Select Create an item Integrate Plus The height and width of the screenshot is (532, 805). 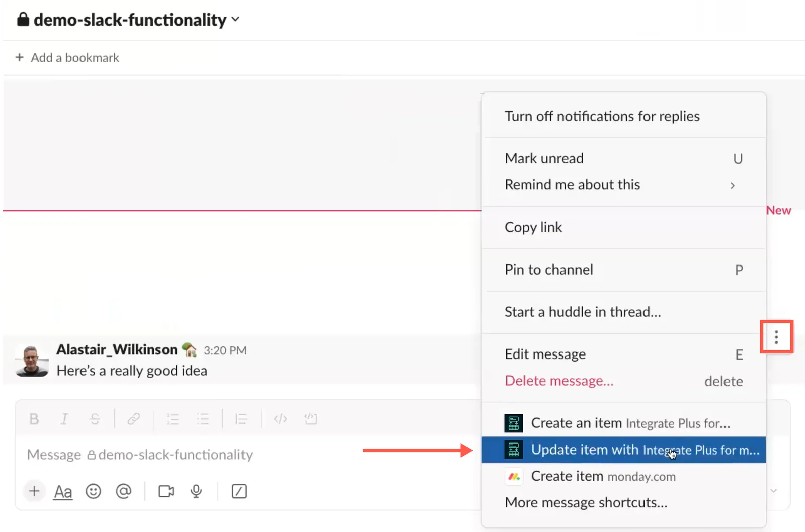click(624, 423)
